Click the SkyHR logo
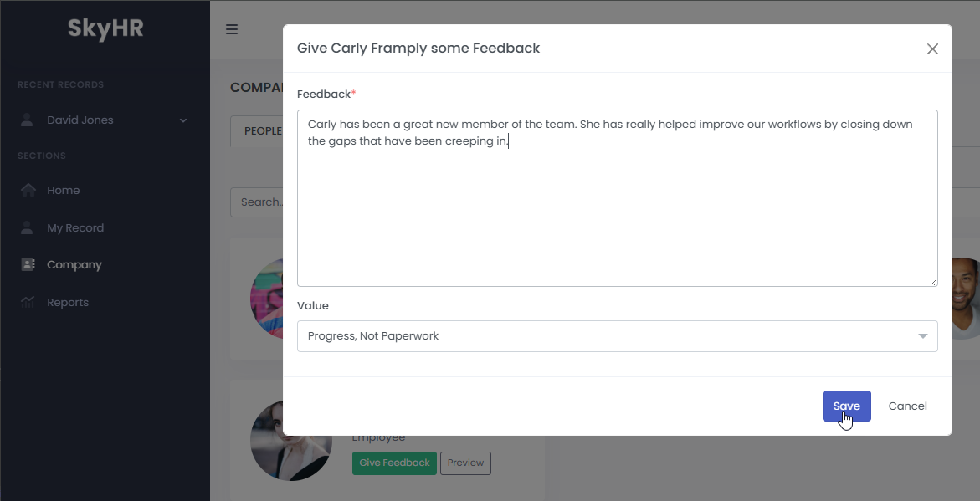This screenshot has width=980, height=501. 105,29
